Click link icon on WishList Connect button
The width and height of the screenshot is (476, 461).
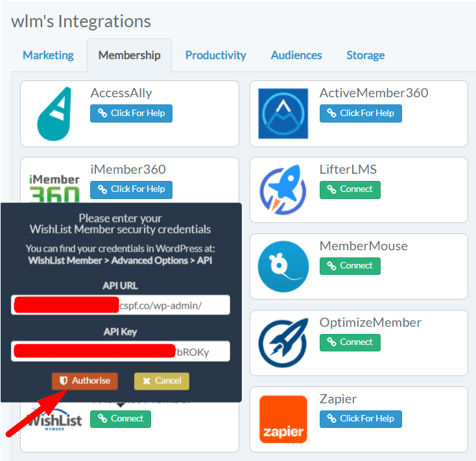(102, 418)
